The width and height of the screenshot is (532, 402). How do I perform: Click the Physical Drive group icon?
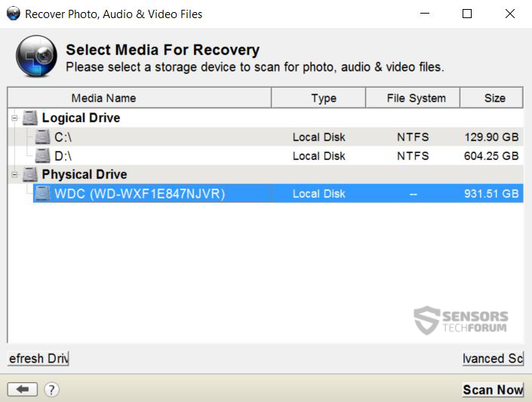(x=30, y=174)
